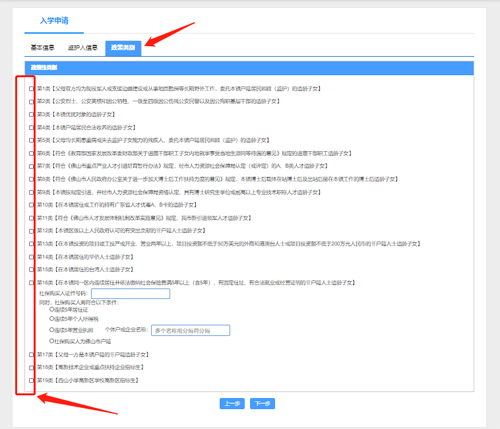
Task: Enable the 第3类 checkbox
Action: coord(31,114)
